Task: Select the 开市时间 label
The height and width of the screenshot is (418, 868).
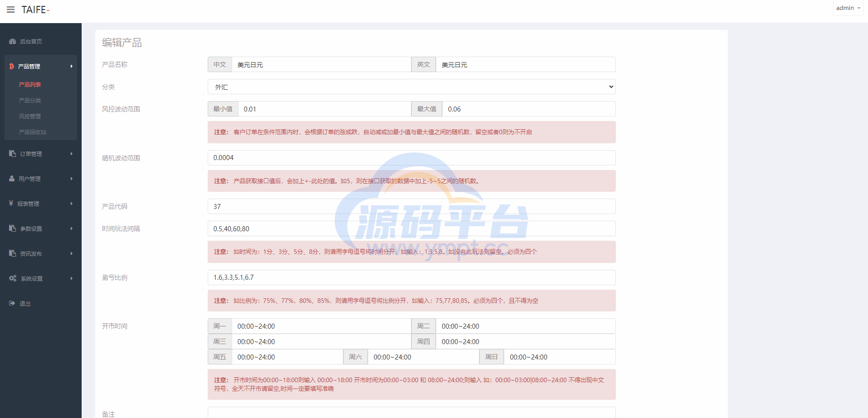Action: pos(115,326)
